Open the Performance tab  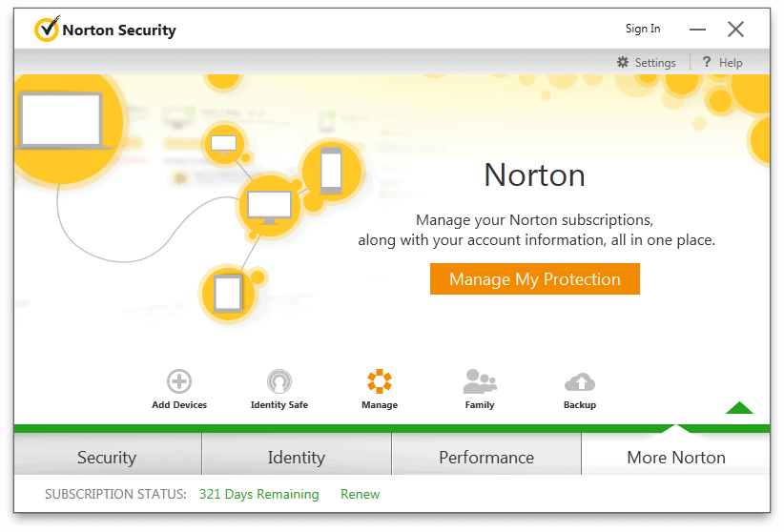[x=486, y=454]
